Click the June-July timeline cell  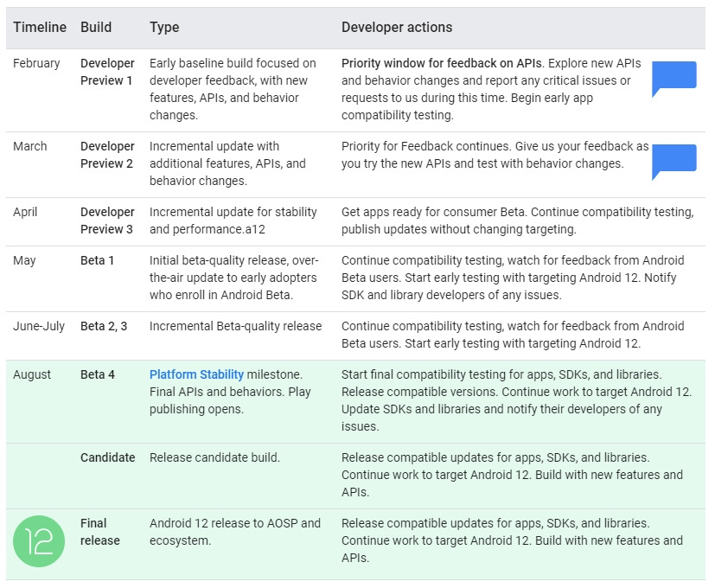click(39, 326)
